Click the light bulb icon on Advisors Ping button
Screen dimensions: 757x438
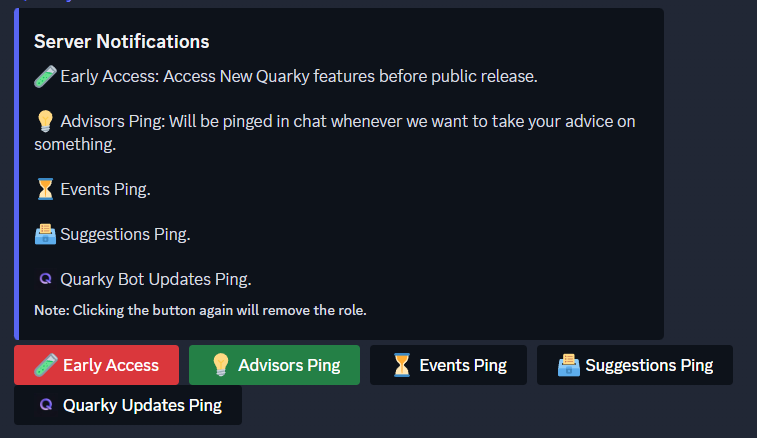point(220,365)
